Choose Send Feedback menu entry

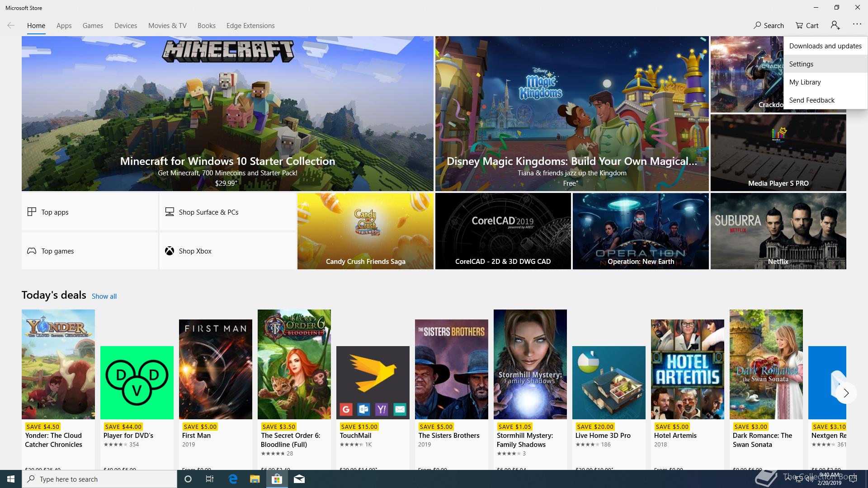coord(826,100)
